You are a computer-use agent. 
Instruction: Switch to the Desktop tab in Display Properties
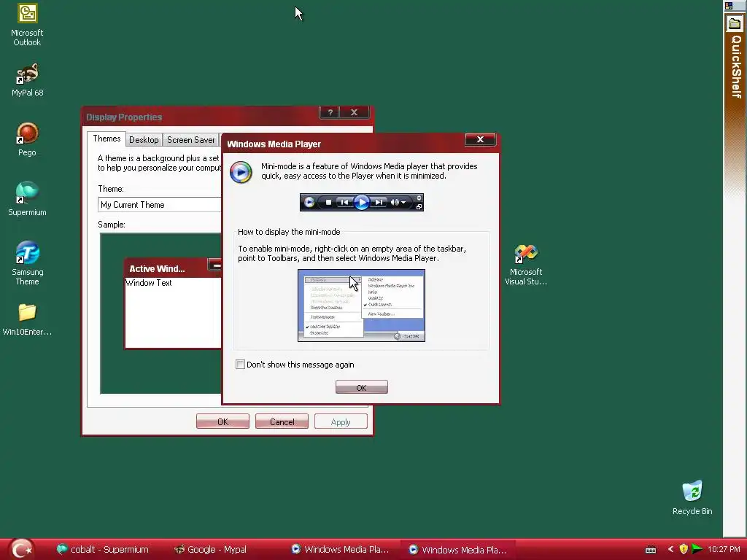[x=144, y=140]
